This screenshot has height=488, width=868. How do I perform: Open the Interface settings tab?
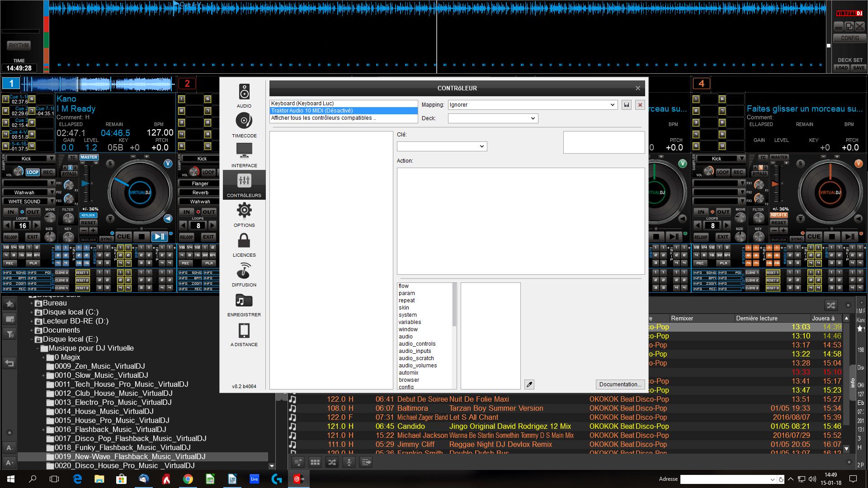[244, 155]
